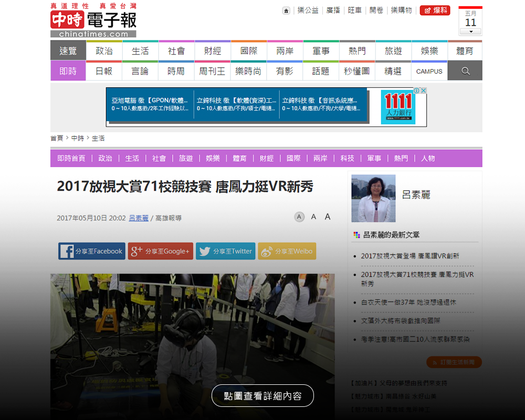Select medium font size A

point(313,217)
